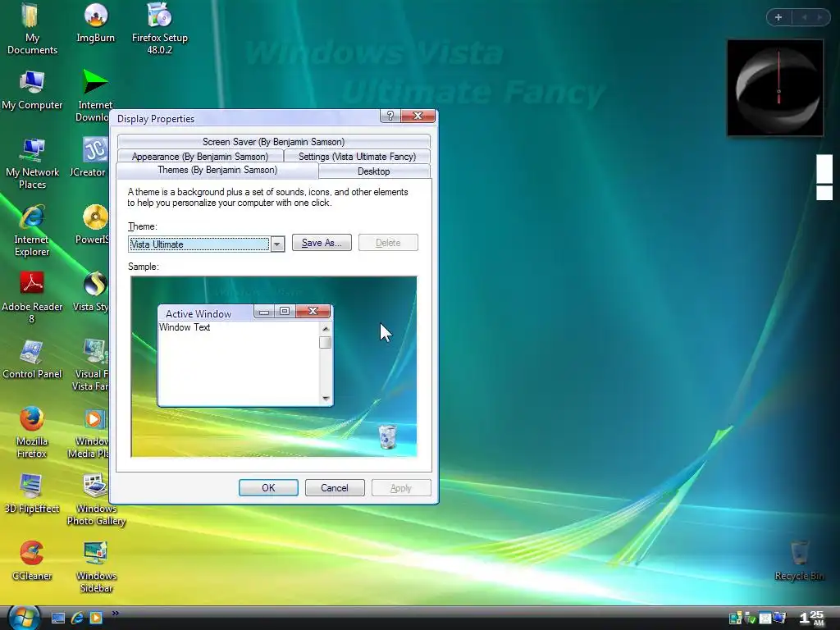Launch Mozilla Firefox desktop icon
The image size is (840, 630).
(32, 432)
